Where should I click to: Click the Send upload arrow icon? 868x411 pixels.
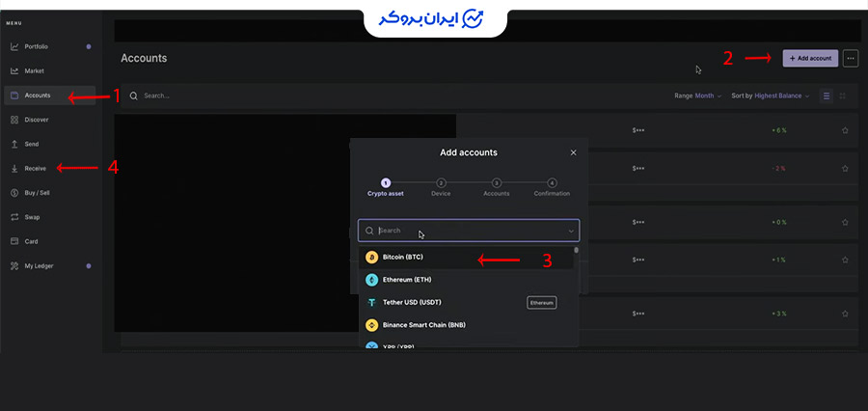[14, 144]
